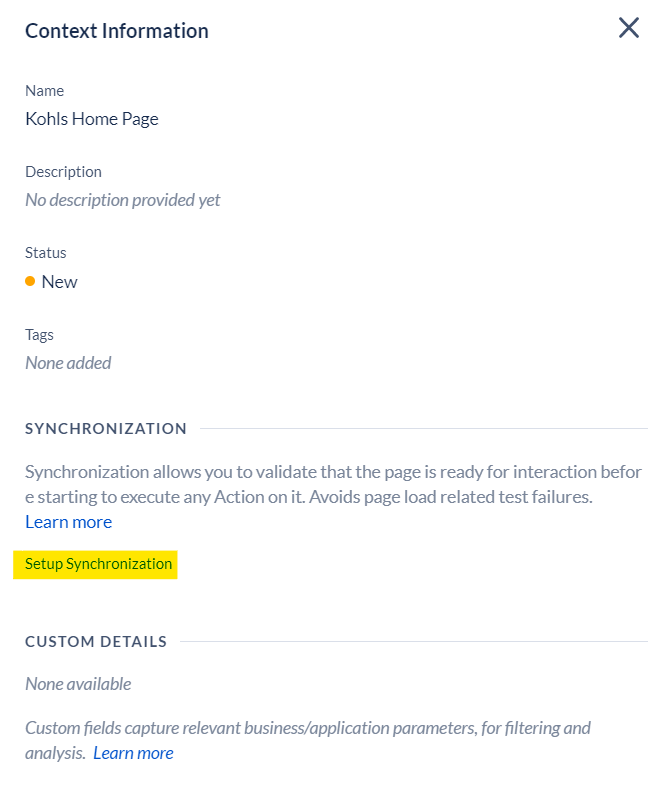Click the Description field label

coord(63,172)
